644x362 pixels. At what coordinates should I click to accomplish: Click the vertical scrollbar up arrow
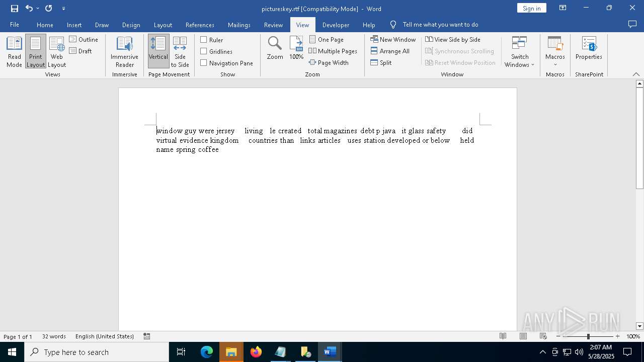coord(639,83)
